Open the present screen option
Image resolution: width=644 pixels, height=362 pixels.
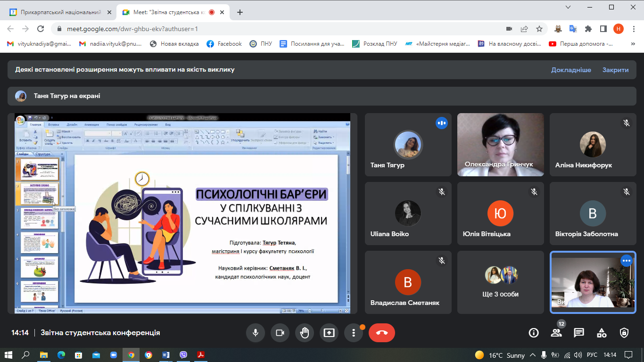pos(329,333)
